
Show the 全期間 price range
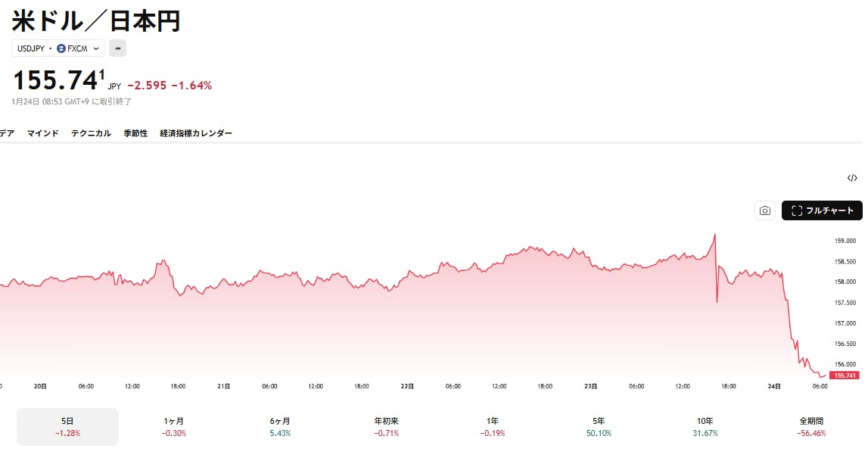810,426
